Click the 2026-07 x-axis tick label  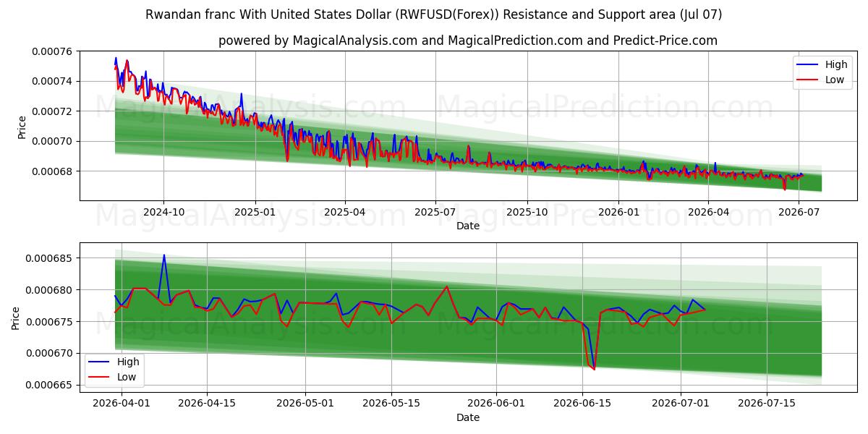[799, 212]
